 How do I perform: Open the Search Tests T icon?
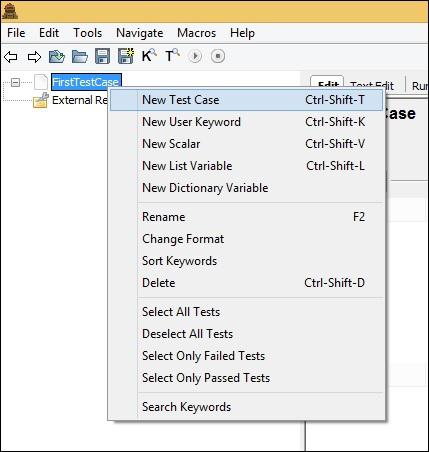172,56
